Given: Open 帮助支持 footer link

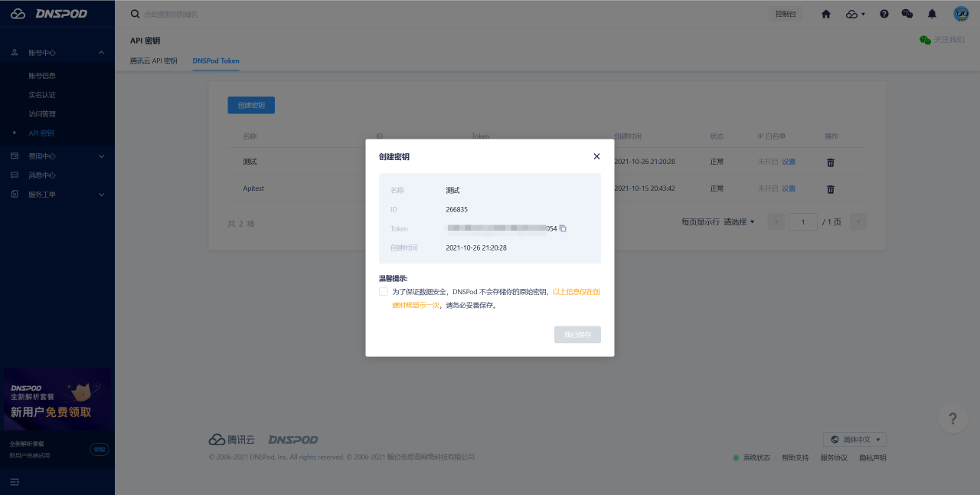Looking at the screenshot, I should click(x=795, y=457).
